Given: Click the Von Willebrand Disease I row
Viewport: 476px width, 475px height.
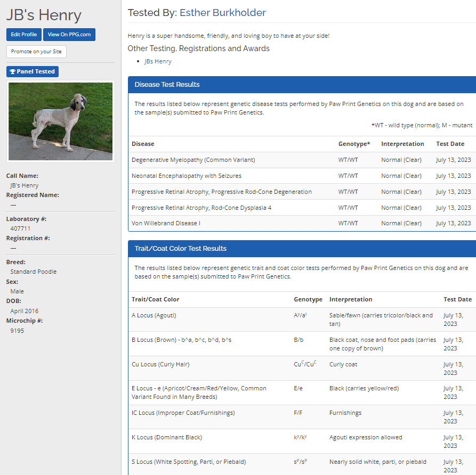Looking at the screenshot, I should (x=166, y=223).
